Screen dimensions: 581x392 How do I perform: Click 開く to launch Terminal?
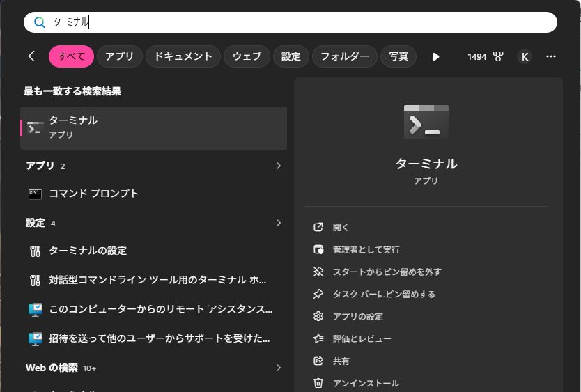coord(341,227)
